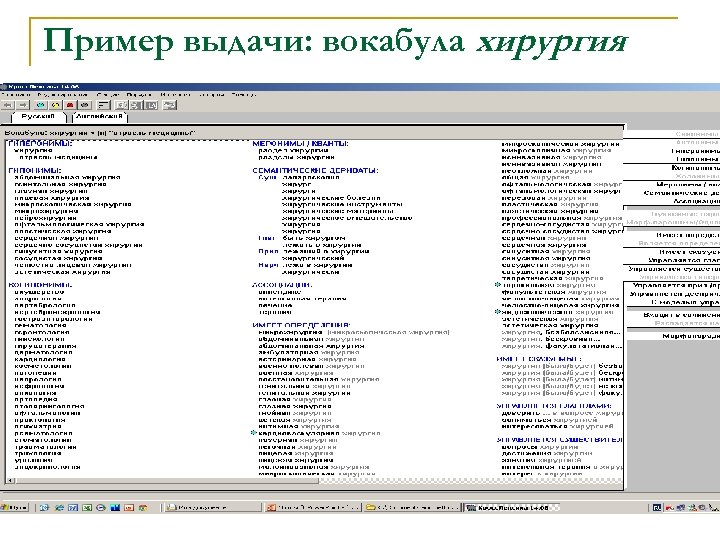This screenshot has height=540, width=720.
Task: Open the last menu in the menu bar
Action: 244,95
